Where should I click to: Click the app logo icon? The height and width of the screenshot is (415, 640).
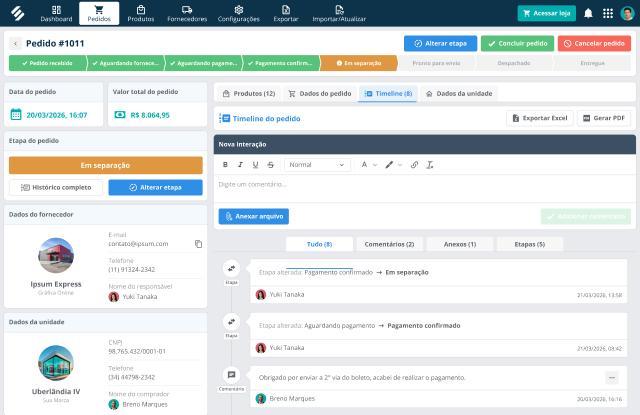18,13
